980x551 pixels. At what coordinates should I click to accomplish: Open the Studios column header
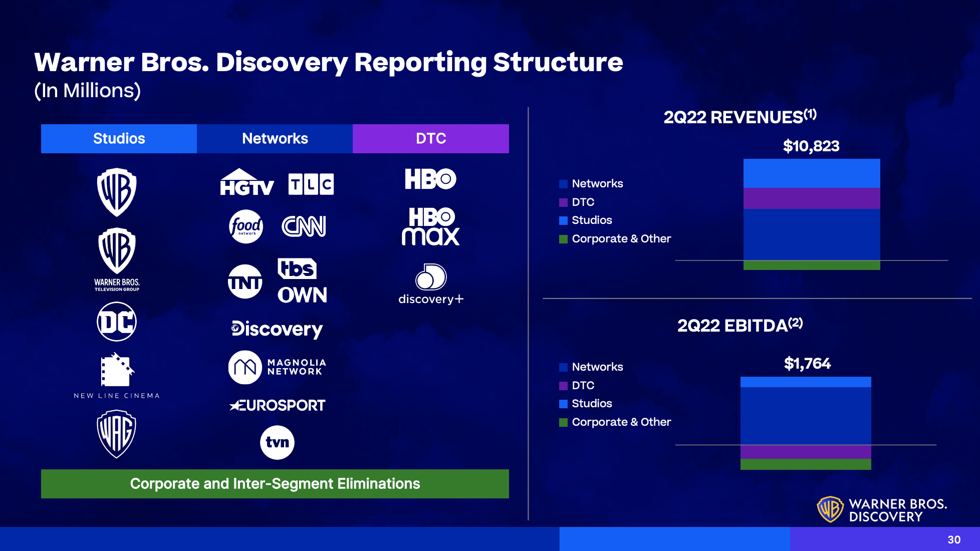[x=119, y=139]
